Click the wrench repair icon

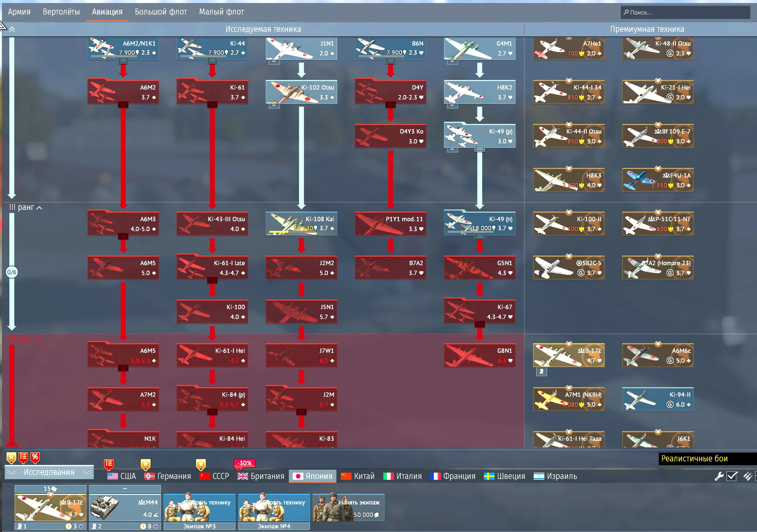click(719, 476)
